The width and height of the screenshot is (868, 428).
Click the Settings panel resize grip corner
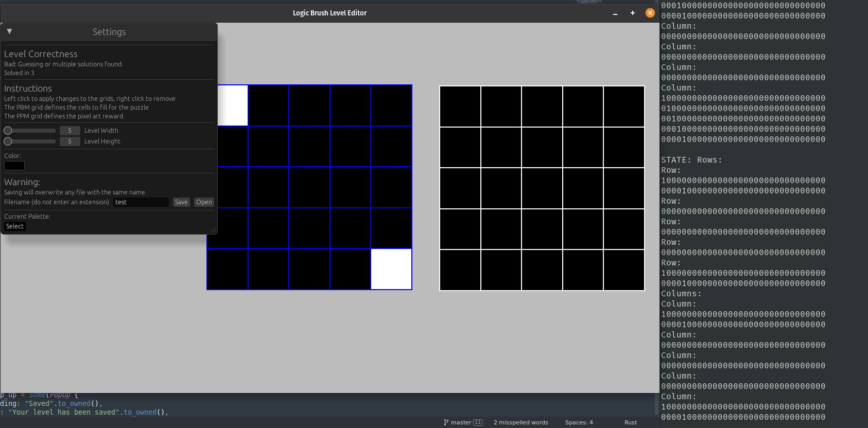(213, 230)
